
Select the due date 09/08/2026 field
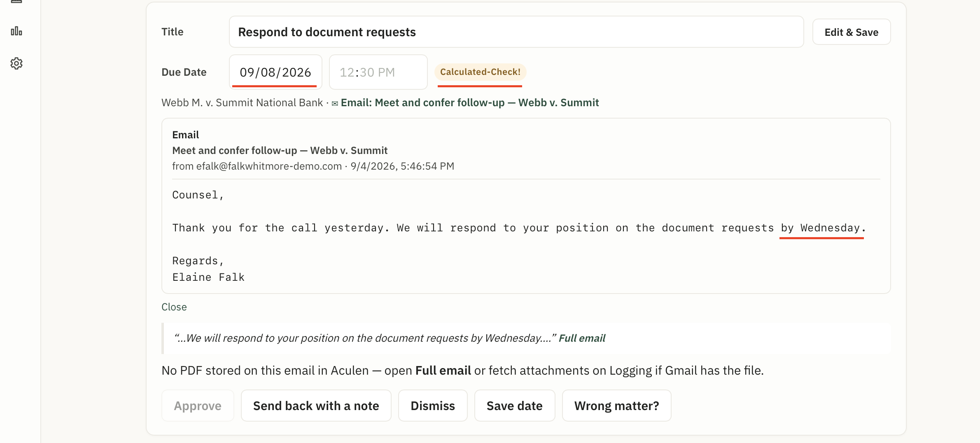275,72
